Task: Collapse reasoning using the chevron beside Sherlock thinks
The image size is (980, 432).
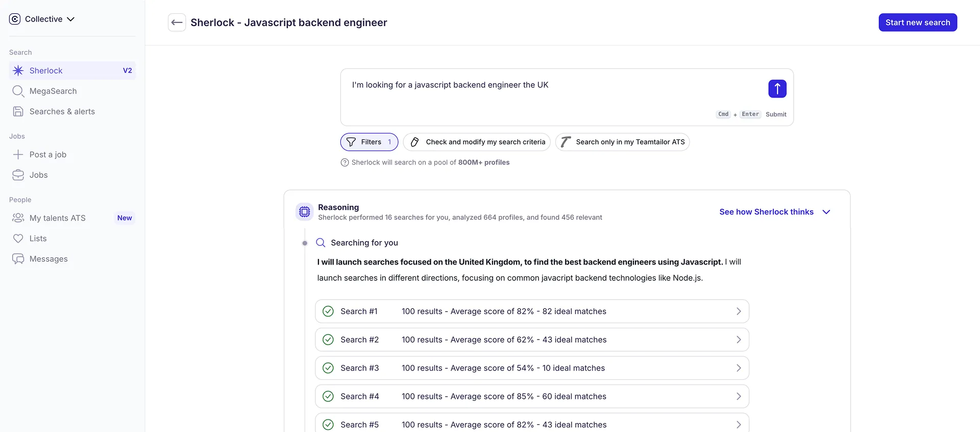Action: [826, 212]
